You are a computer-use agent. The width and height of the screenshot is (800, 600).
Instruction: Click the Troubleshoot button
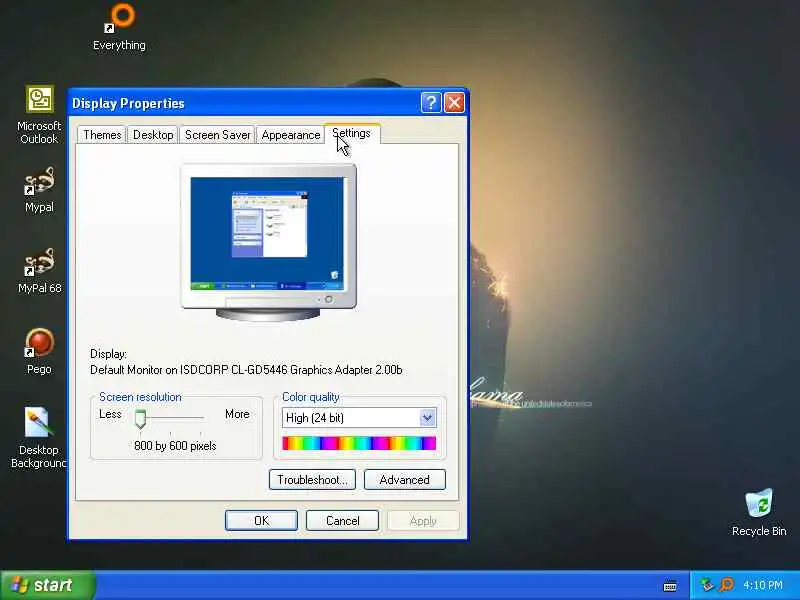[312, 480]
